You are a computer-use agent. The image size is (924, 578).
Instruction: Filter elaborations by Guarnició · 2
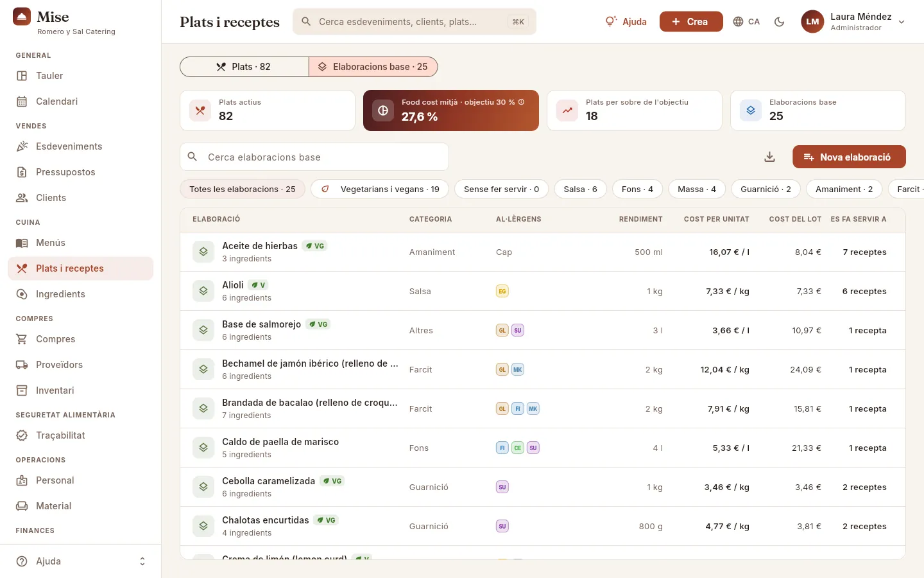pyautogui.click(x=766, y=189)
